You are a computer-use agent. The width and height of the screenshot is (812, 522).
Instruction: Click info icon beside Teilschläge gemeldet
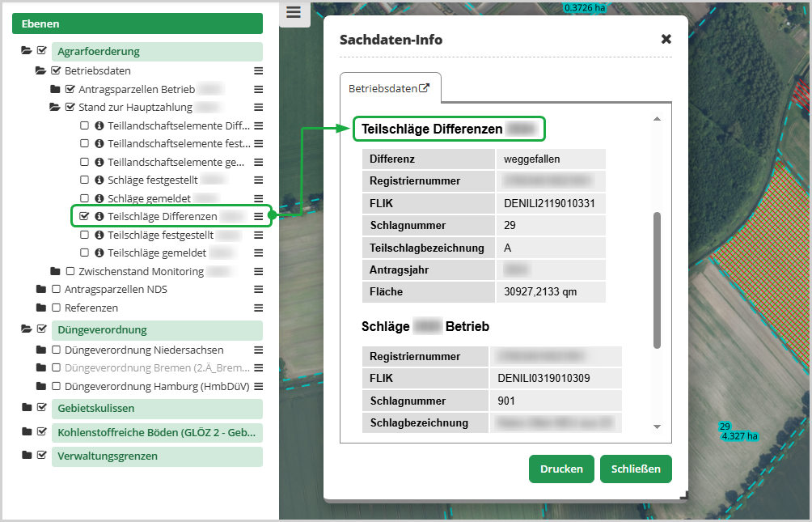tap(99, 253)
